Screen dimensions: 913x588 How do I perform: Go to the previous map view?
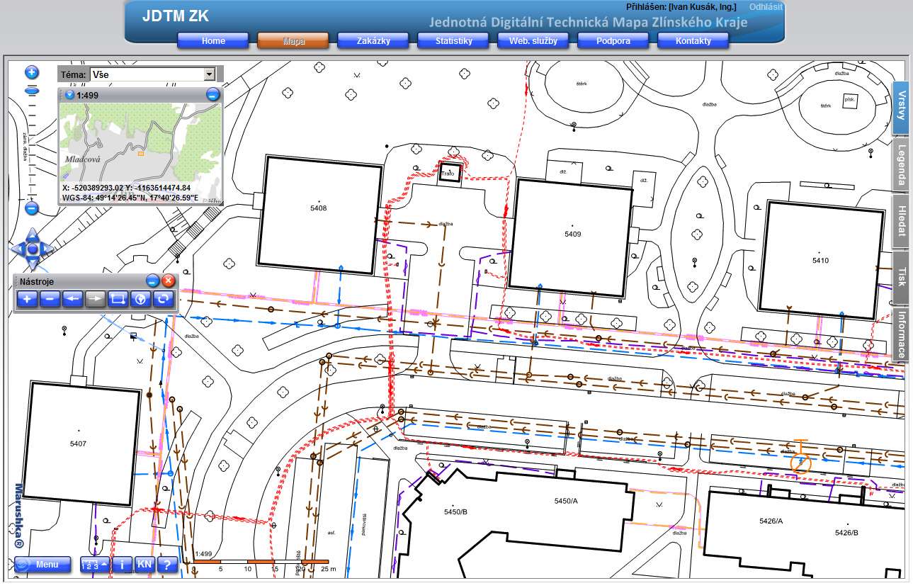(x=72, y=299)
